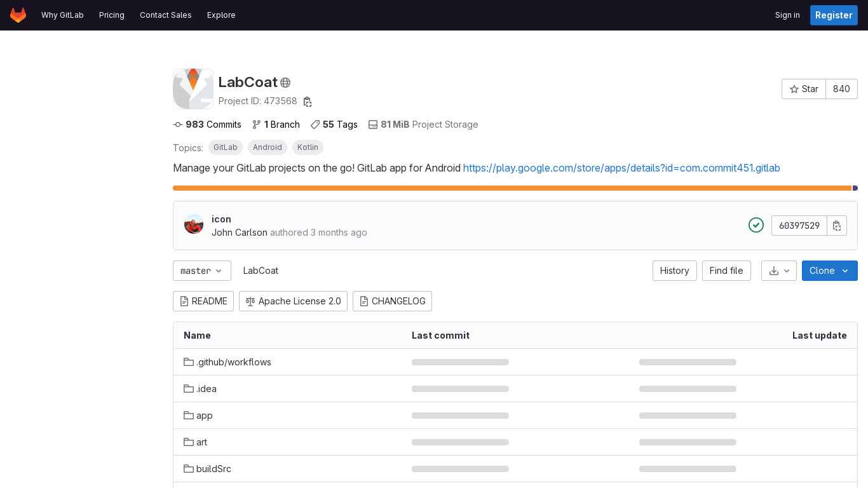Click John Carlson's avatar image
Viewport: 868px width, 488px height.
coord(194,224)
